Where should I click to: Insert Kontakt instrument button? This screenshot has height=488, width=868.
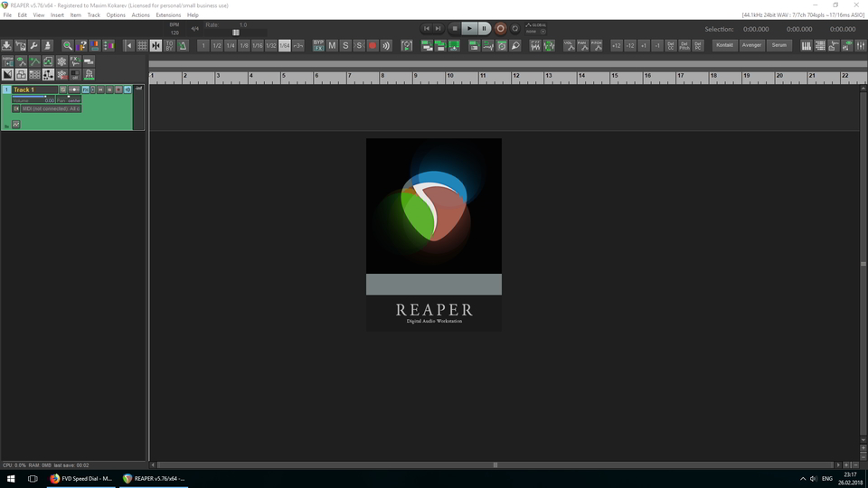[x=724, y=45]
